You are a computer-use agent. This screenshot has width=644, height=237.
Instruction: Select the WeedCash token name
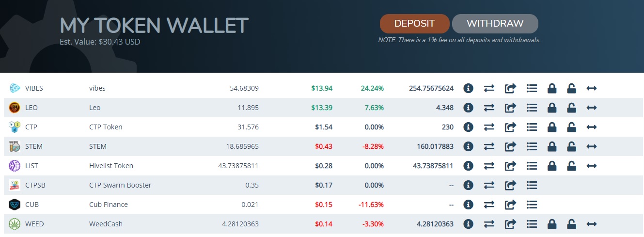point(106,224)
